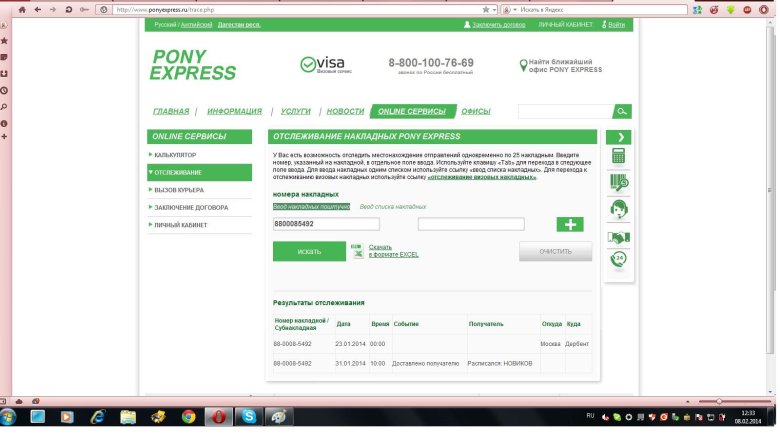Click the site search magnifier button
The height and width of the screenshot is (438, 780).
tap(623, 111)
